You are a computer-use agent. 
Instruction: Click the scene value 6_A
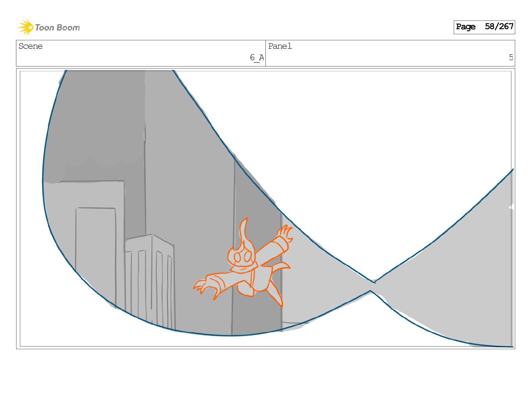pyautogui.click(x=257, y=58)
